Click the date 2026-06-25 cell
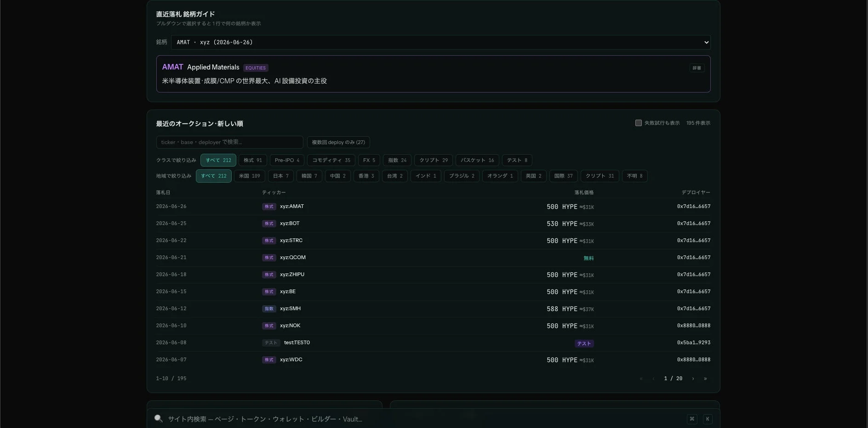The image size is (868, 428). [171, 224]
